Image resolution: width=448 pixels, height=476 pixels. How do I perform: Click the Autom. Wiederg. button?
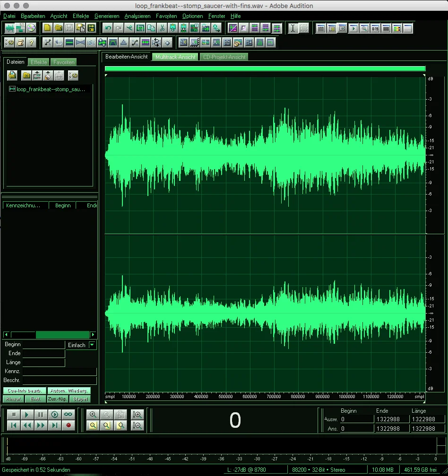point(69,391)
